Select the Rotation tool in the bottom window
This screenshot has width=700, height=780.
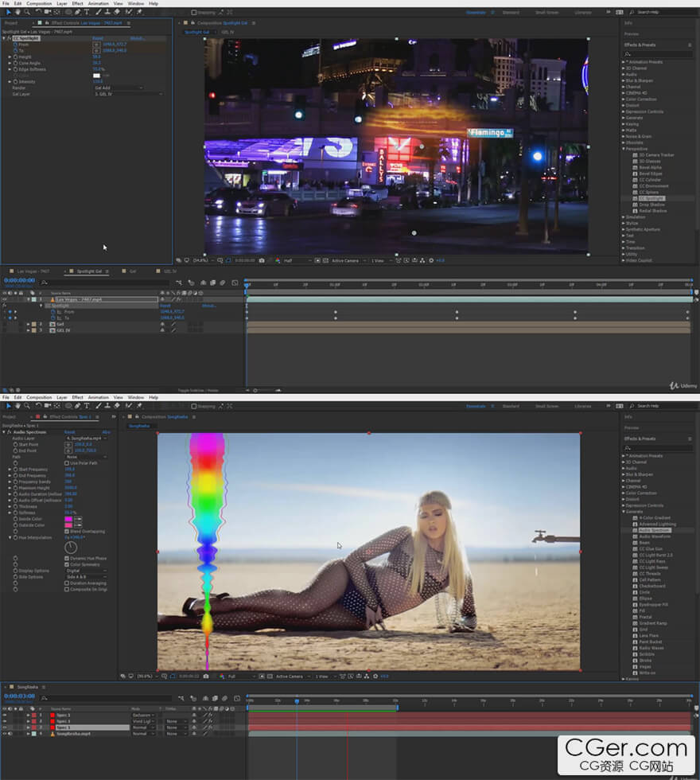coord(38,406)
